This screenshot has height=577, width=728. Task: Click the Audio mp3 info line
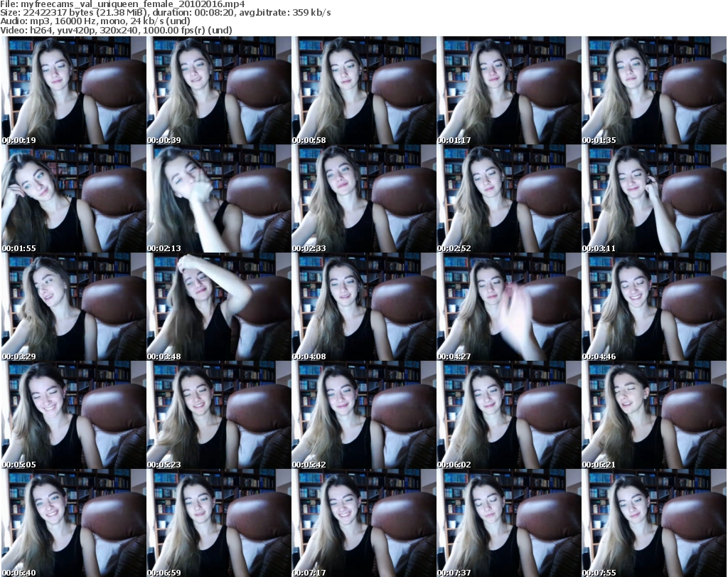[x=95, y=21]
